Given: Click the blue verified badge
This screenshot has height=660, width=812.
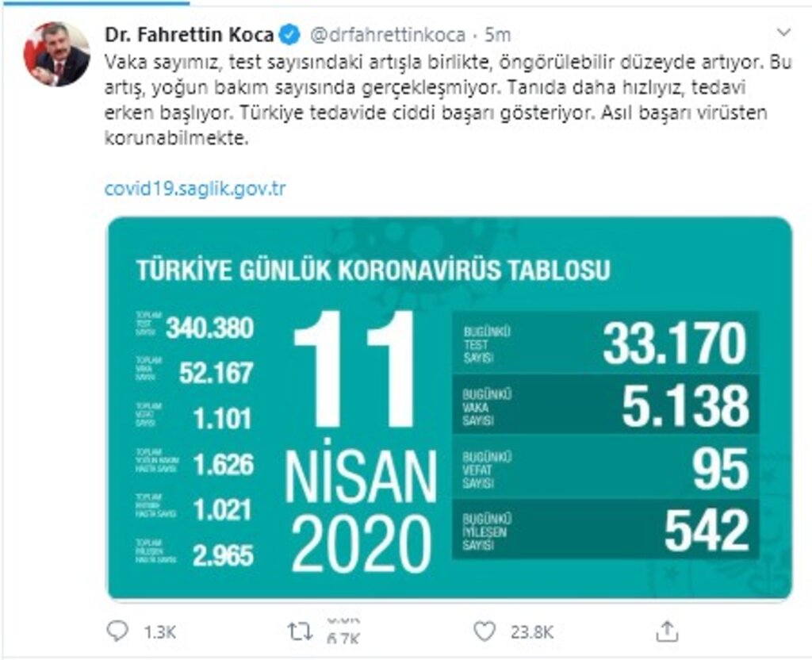Looking at the screenshot, I should pos(291,35).
